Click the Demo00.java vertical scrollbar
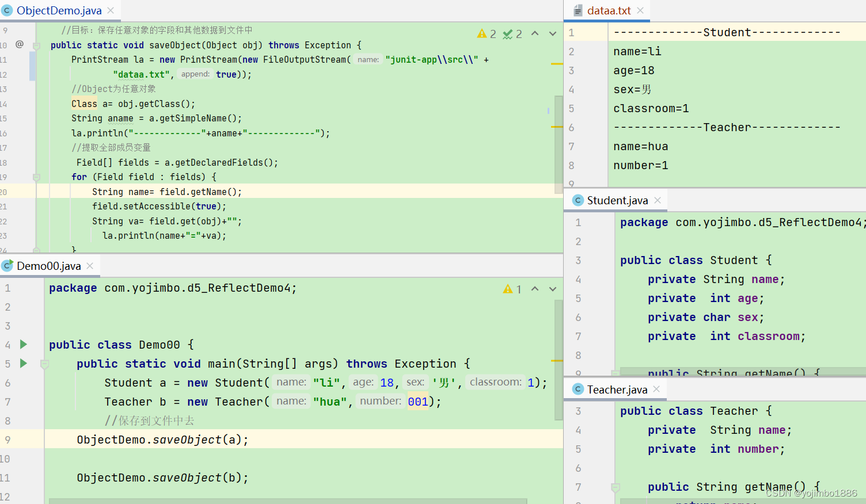 [x=559, y=360]
